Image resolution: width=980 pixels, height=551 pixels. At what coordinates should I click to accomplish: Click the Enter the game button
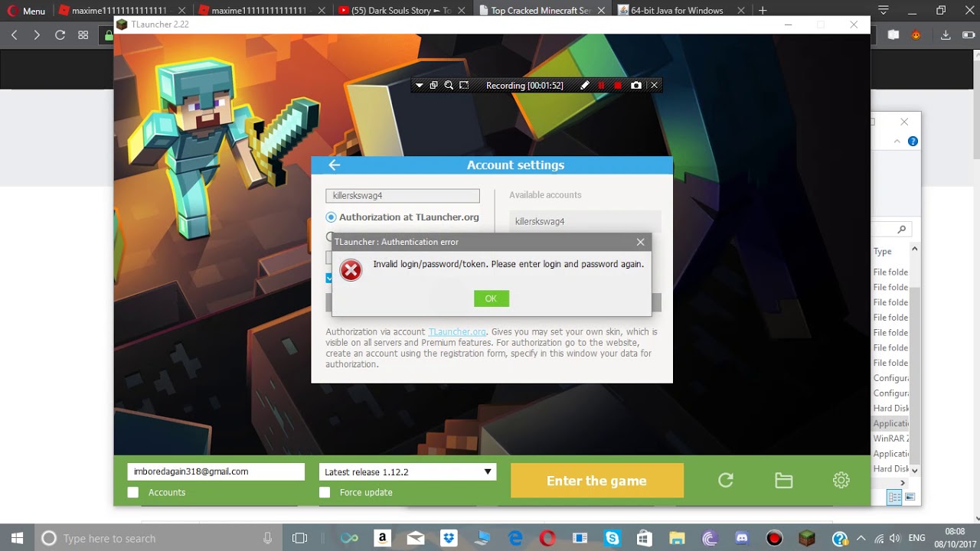point(597,481)
